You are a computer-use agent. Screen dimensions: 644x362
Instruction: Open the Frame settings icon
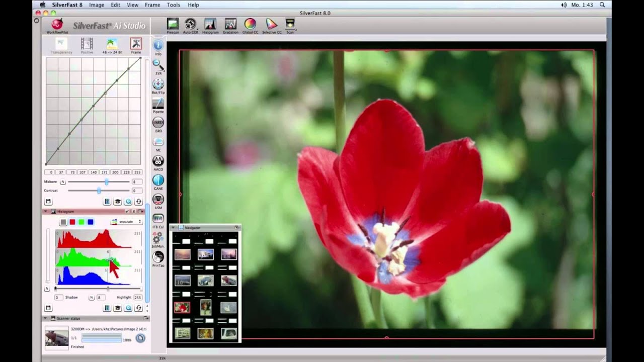[136, 45]
